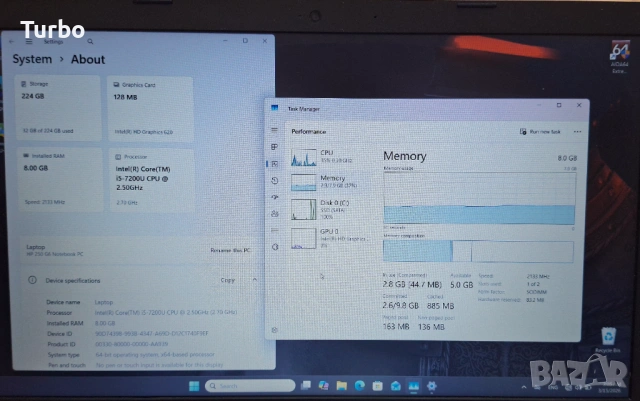Open Task View from the taskbar
This screenshot has width=640, height=401.
click(306, 385)
